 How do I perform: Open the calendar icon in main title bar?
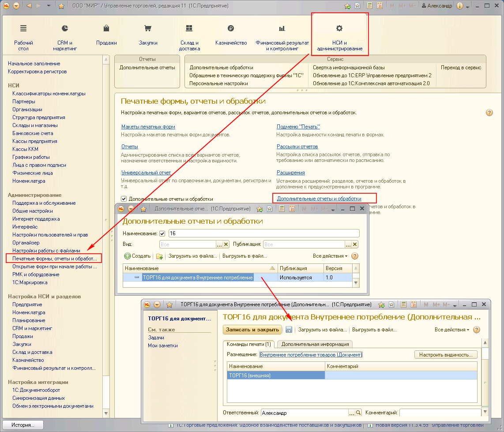point(380,6)
